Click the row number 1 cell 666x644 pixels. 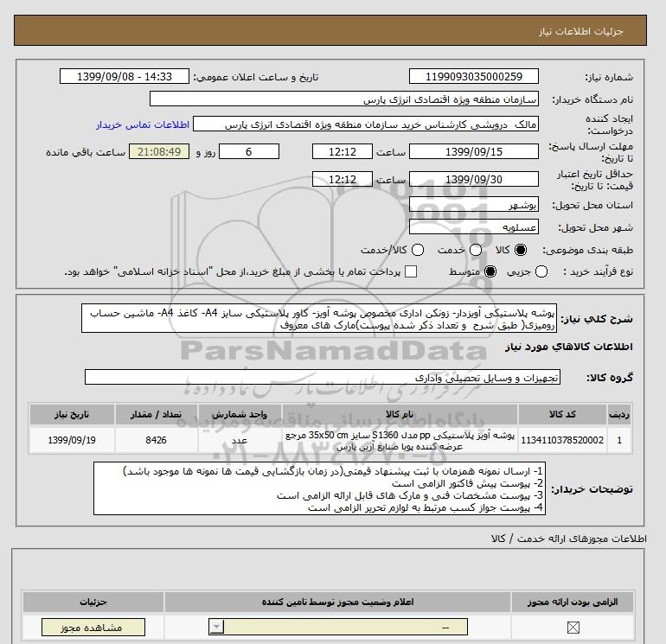pyautogui.click(x=619, y=440)
